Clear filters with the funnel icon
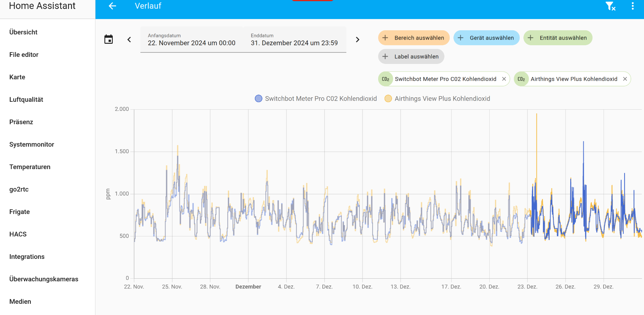Screen dimensions: 644x315 point(610,6)
